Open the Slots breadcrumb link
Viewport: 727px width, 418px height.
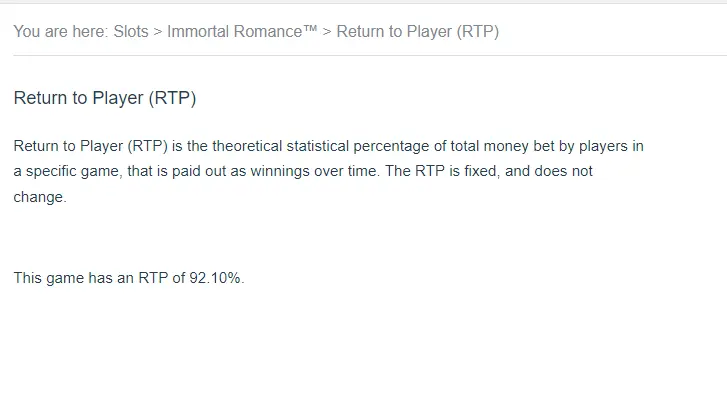(x=131, y=32)
